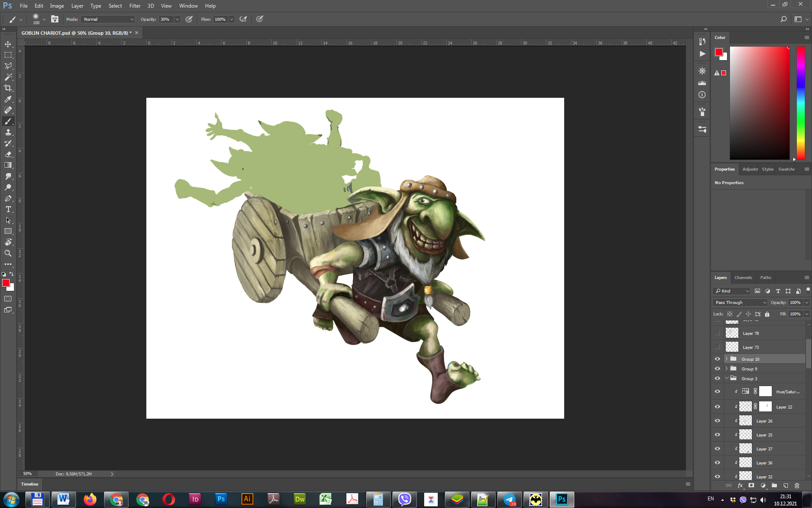The width and height of the screenshot is (812, 508).
Task: Open the Flow slider dropdown
Action: pyautogui.click(x=231, y=19)
